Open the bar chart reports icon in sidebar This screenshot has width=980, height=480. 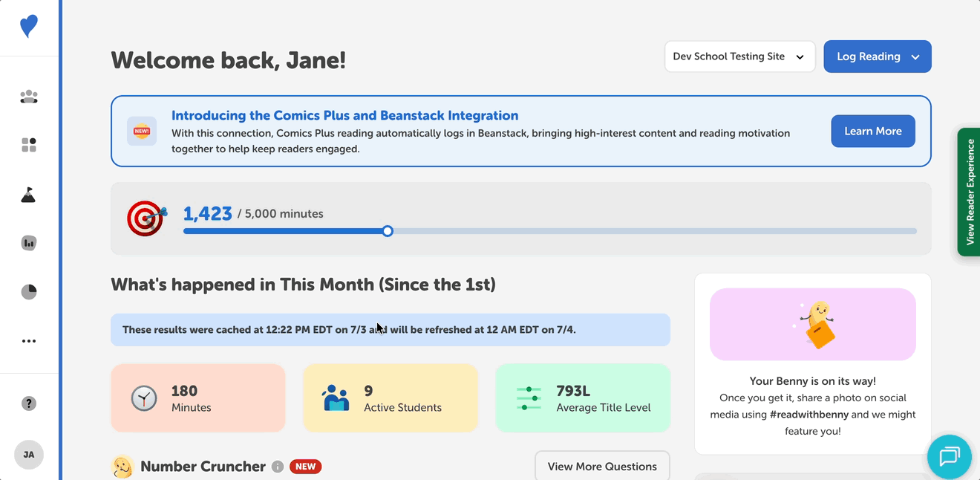[x=29, y=243]
